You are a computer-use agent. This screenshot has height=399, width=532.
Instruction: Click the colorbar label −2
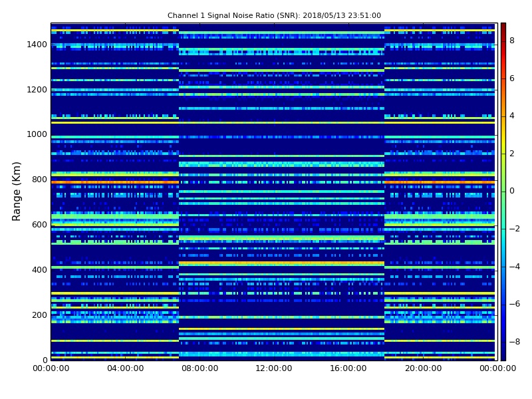(515, 229)
